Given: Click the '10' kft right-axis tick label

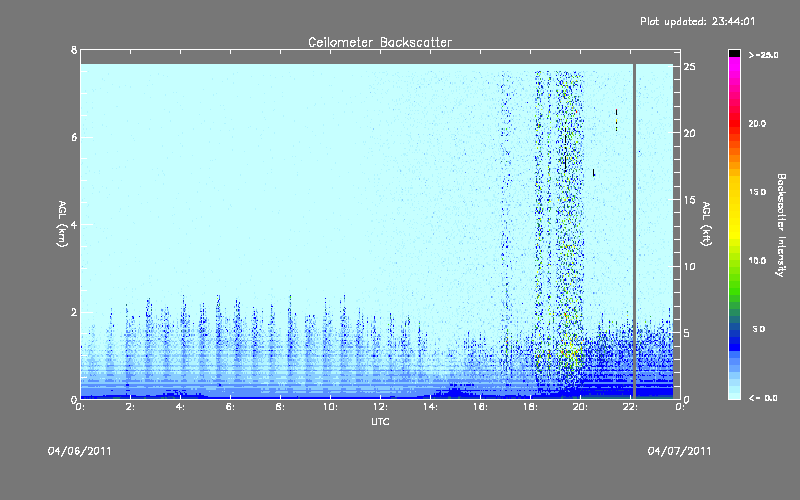Looking at the screenshot, I should [690, 266].
